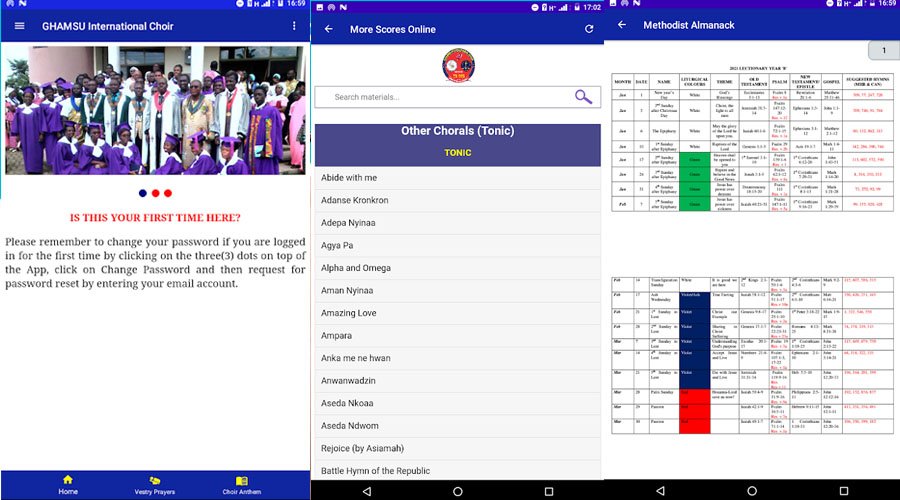
Task: Open the Vestry Prayers tab
Action: [154, 485]
